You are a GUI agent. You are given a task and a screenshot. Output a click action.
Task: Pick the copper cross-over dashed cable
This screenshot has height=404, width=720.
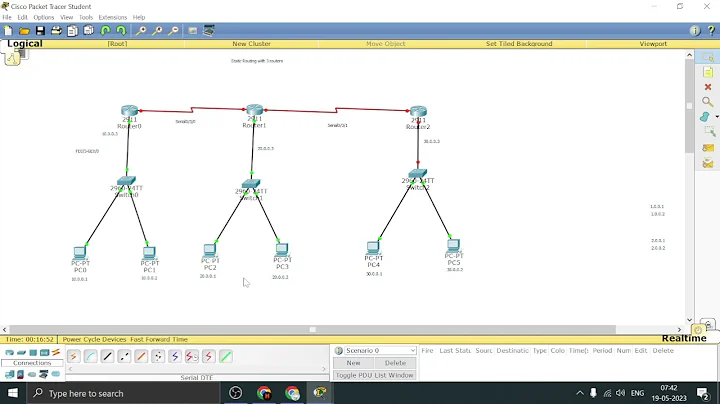[x=124, y=356]
